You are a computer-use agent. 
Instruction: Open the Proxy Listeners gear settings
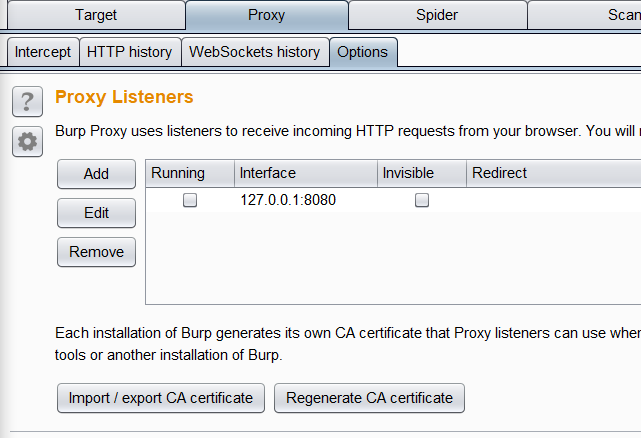point(27,142)
